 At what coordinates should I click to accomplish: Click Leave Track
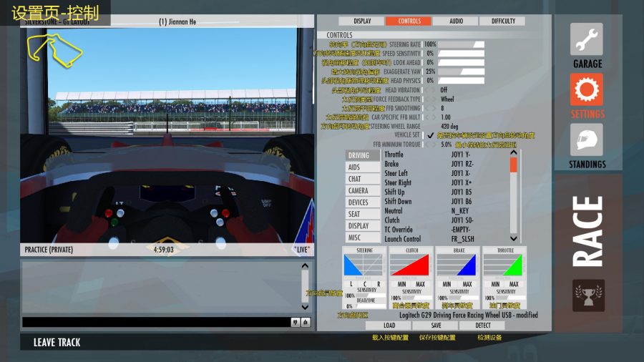57,342
